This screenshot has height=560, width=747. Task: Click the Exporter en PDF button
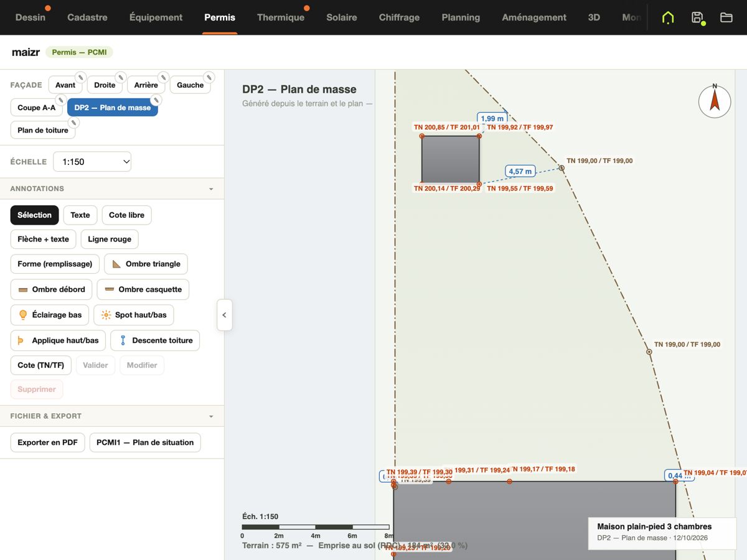[48, 442]
